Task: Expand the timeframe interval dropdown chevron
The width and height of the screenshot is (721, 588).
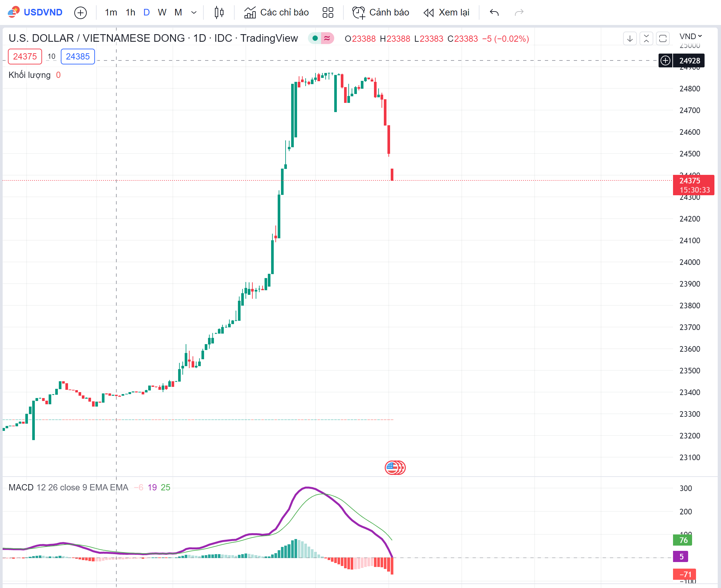Action: pos(194,13)
